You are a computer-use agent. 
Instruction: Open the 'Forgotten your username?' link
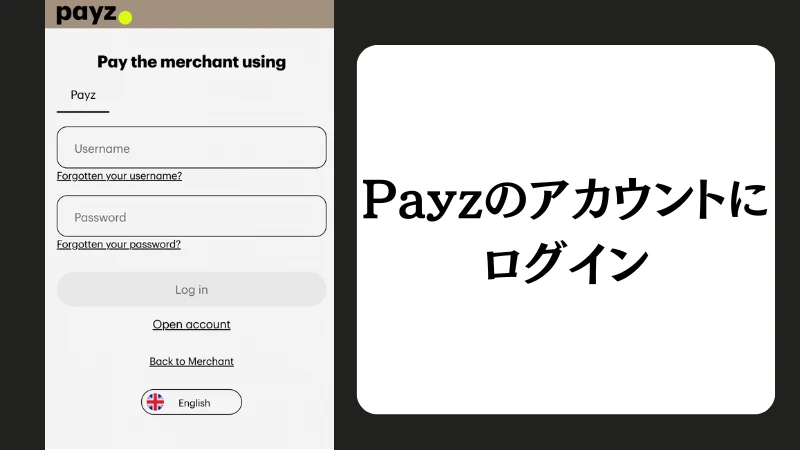[119, 176]
